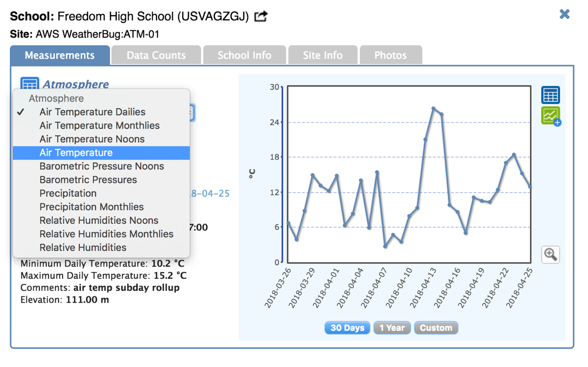Select the Custom date range button
The image size is (588, 367).
click(x=436, y=328)
